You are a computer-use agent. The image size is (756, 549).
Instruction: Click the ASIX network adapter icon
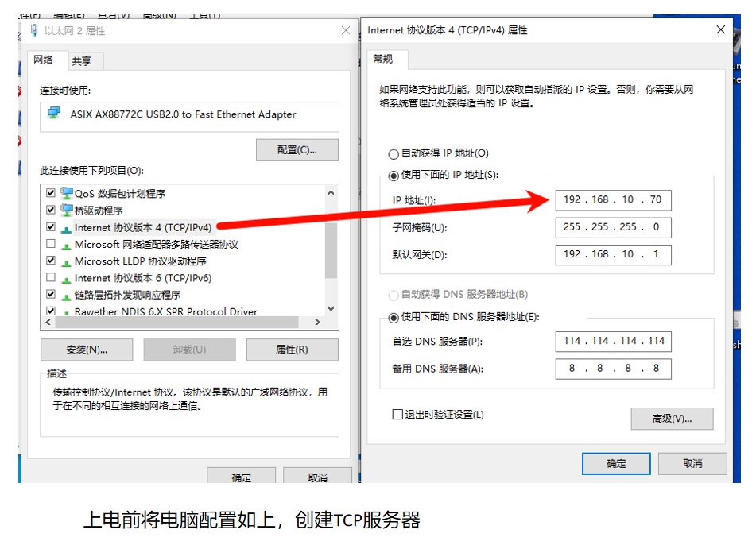pos(54,114)
